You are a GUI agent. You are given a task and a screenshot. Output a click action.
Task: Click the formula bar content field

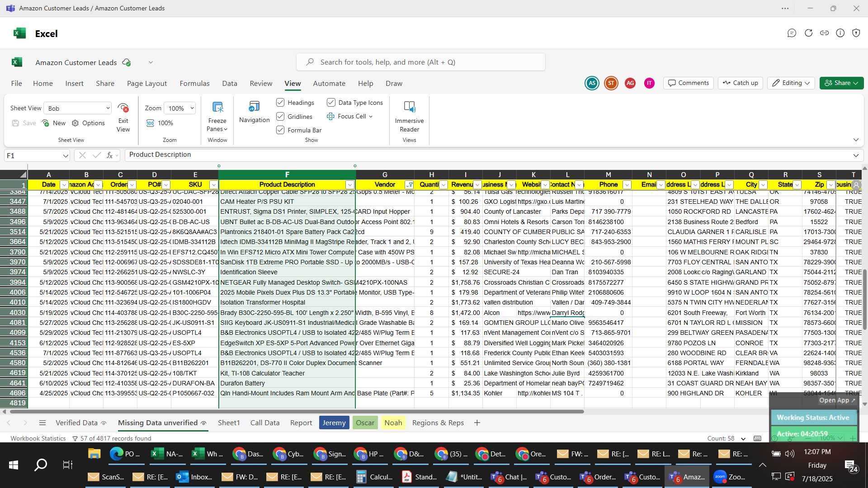tap(488, 155)
